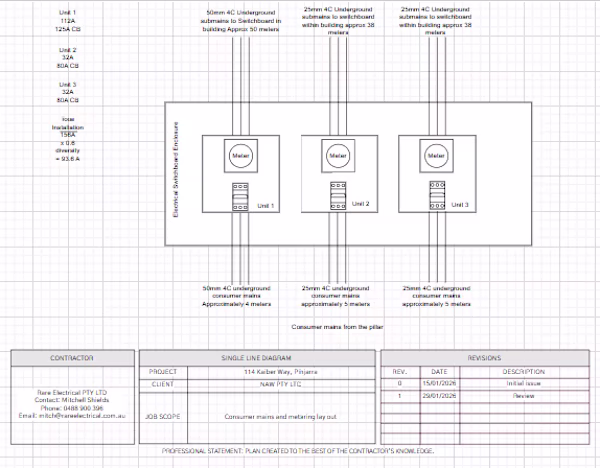Select 'Rare Electrical PTY LTD' text

pyautogui.click(x=72, y=392)
